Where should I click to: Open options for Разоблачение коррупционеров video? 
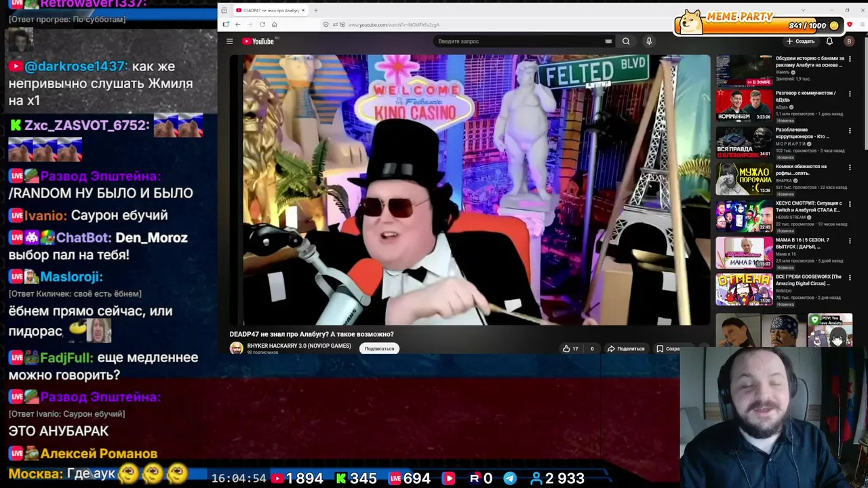pos(850,130)
